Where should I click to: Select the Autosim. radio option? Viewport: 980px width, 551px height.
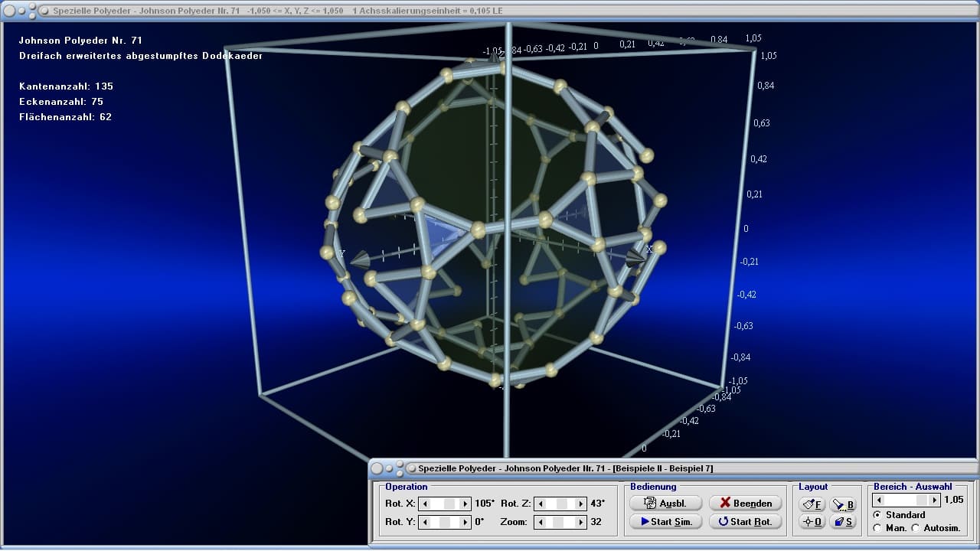click(916, 528)
